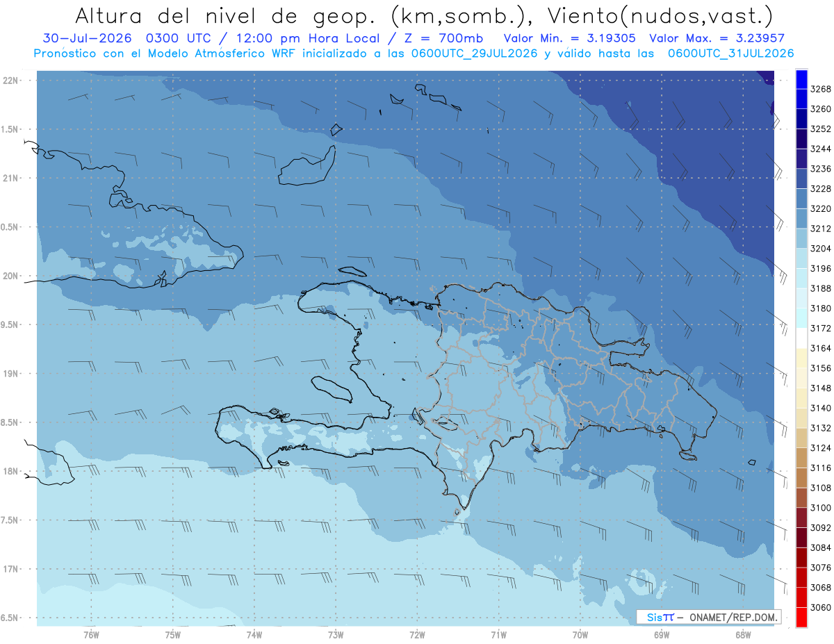Click the '8.5N' latitude axis label
The image size is (834, 644).
pyautogui.click(x=10, y=422)
